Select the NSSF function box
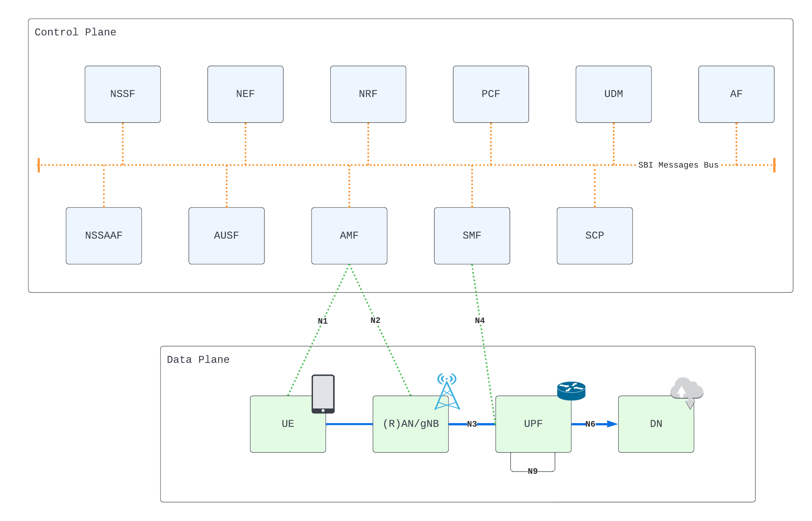 click(122, 94)
